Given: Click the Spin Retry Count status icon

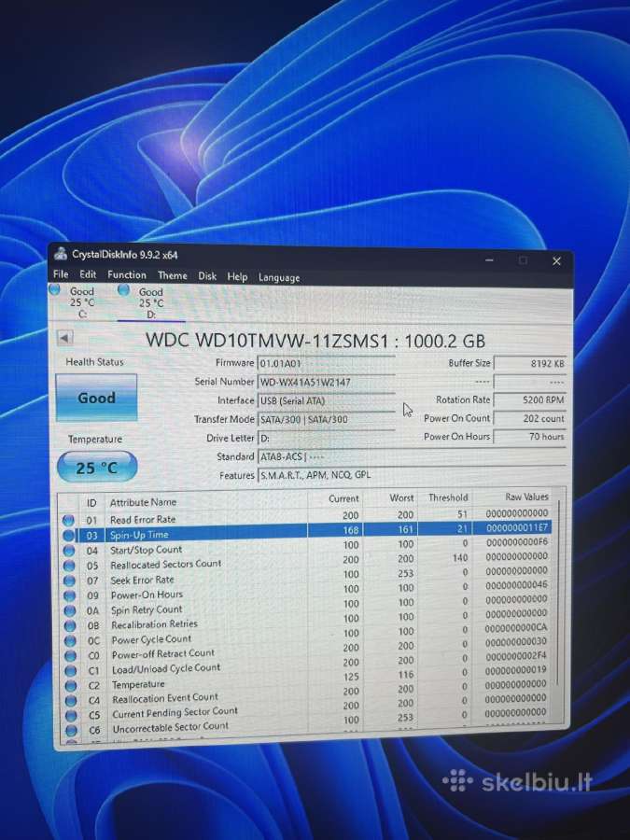Looking at the screenshot, I should 70,610.
